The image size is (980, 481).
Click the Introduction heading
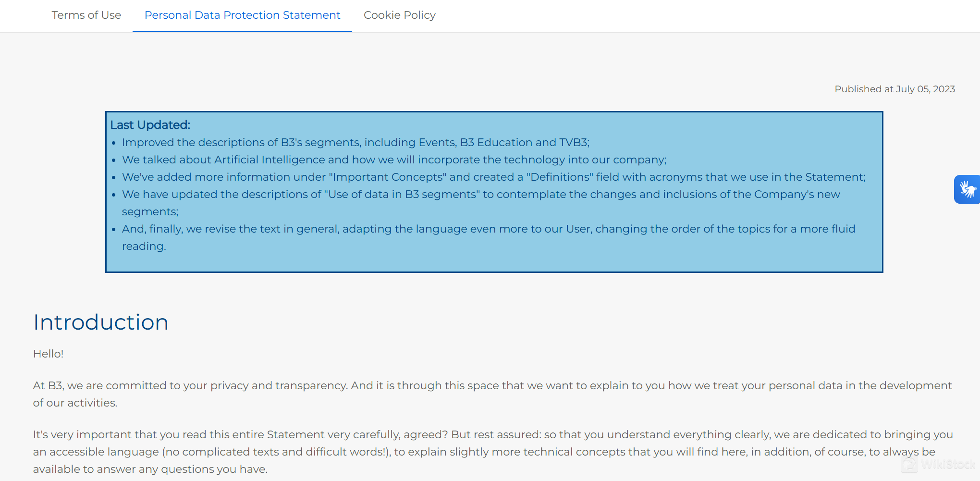pyautogui.click(x=100, y=322)
